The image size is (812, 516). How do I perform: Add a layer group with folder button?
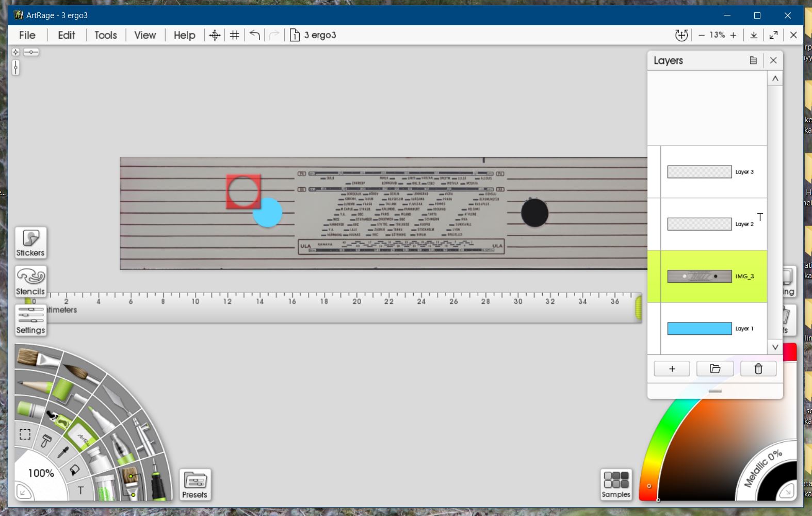pos(715,369)
